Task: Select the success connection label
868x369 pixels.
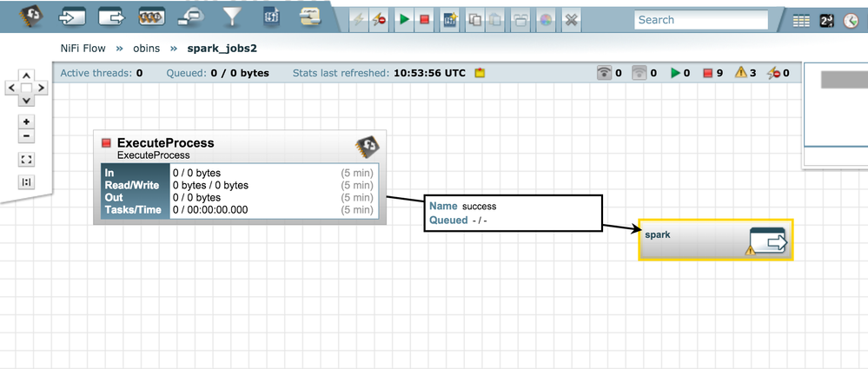Action: (514, 213)
